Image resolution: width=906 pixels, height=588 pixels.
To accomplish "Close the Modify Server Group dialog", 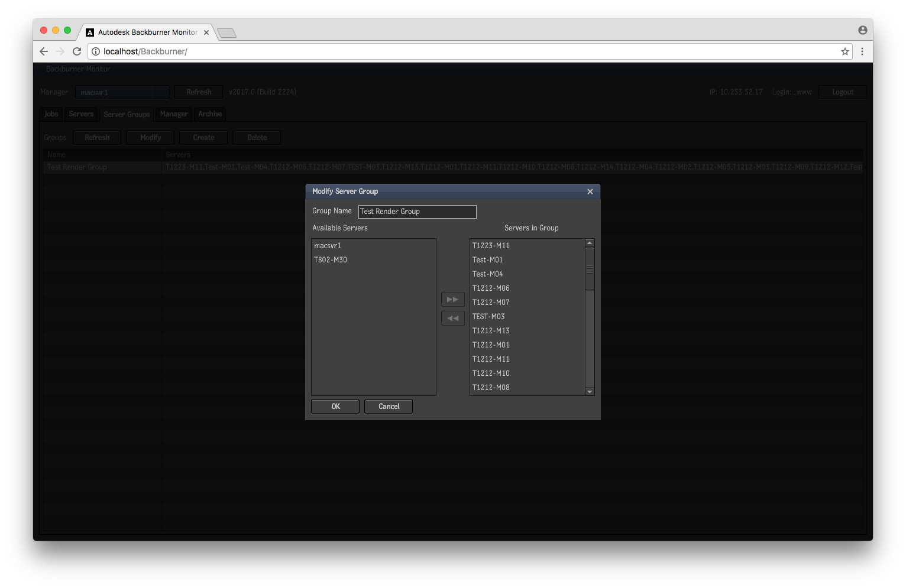I will (x=590, y=191).
